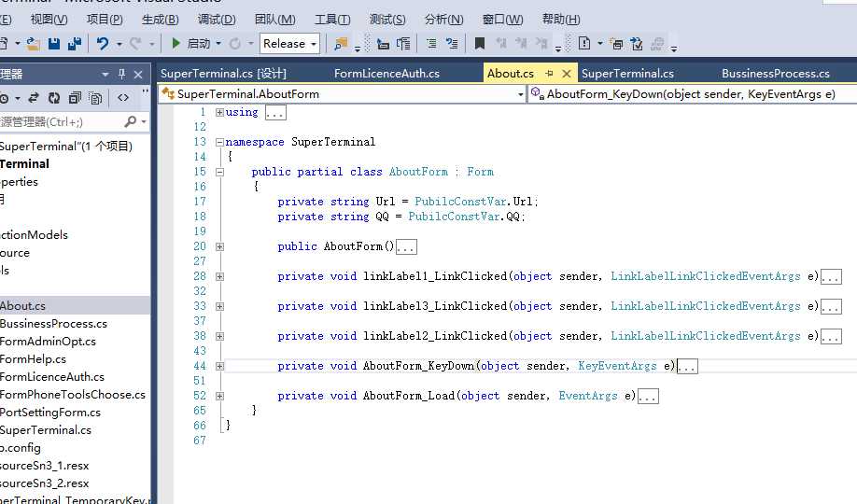
Task: Start debugging with the green 启动 button
Action: click(190, 43)
